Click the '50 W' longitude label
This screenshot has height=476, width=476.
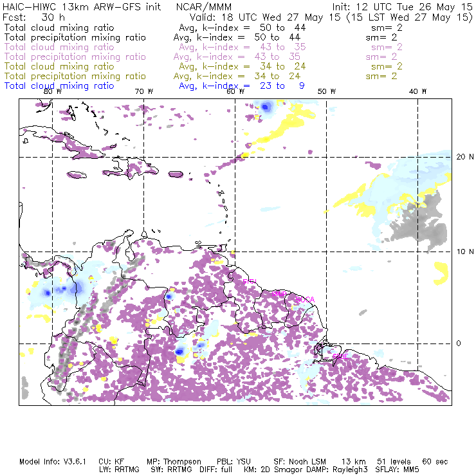pos(327,91)
